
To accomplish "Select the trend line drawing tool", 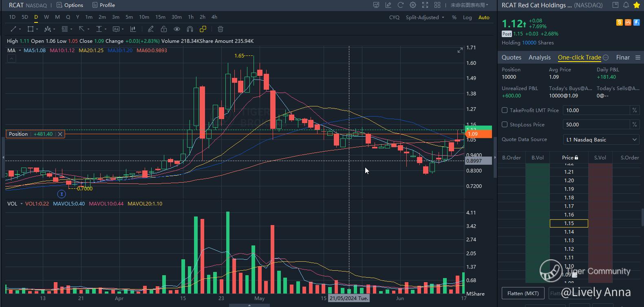I will coord(13,29).
